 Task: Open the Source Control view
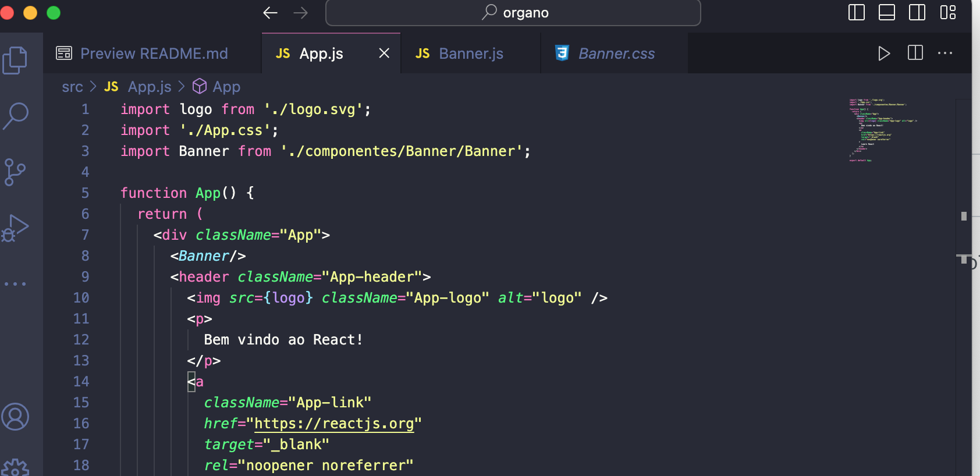point(15,172)
